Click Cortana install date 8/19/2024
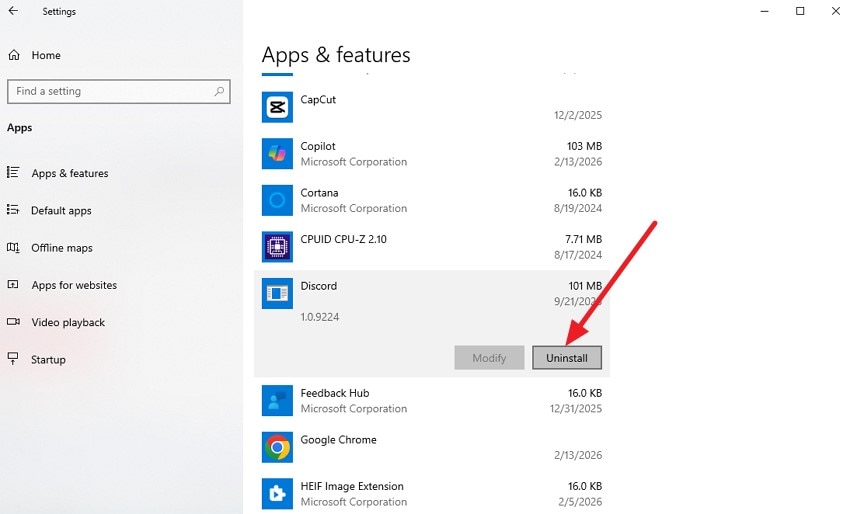This screenshot has height=514, width=850. tap(578, 208)
